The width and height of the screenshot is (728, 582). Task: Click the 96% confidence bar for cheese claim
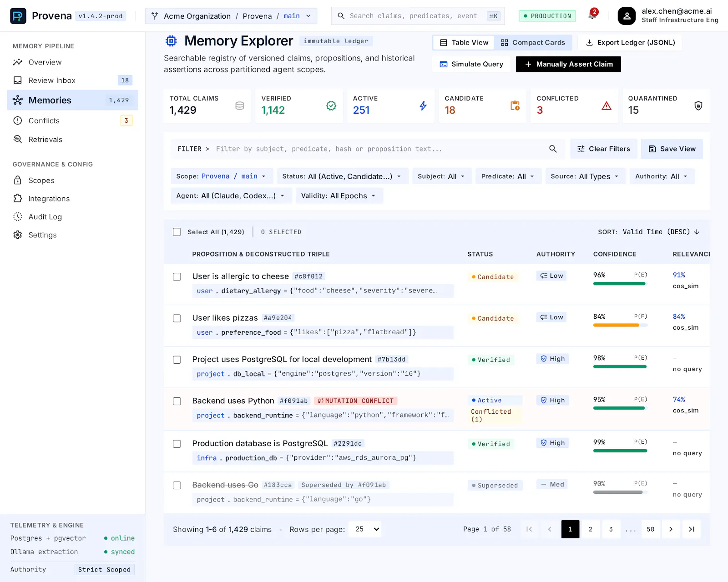point(620,284)
